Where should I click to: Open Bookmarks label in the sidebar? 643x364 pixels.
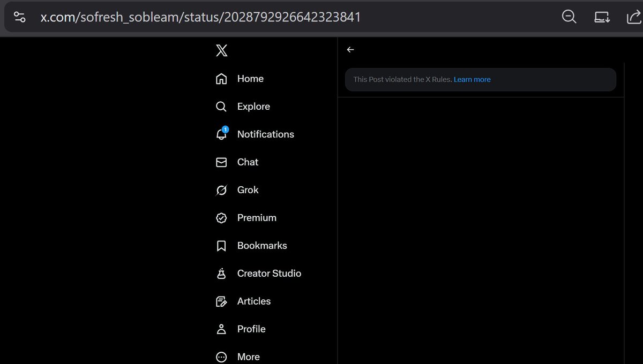[x=262, y=246]
